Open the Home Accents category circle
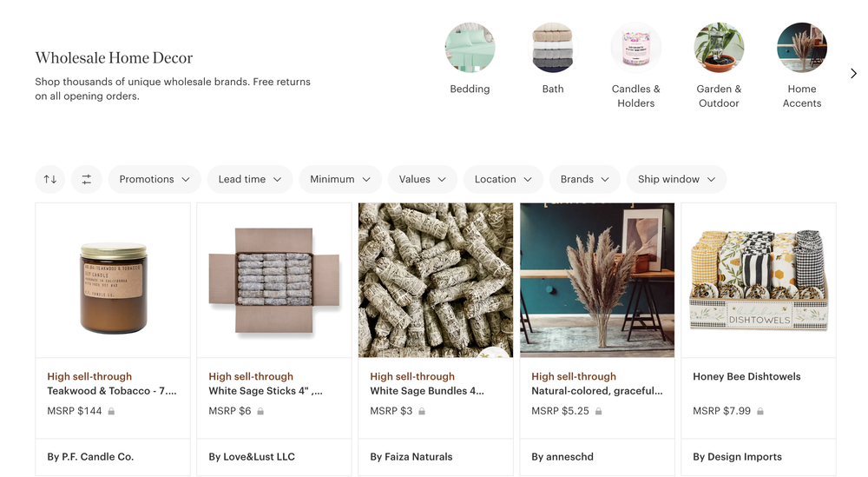 (802, 48)
